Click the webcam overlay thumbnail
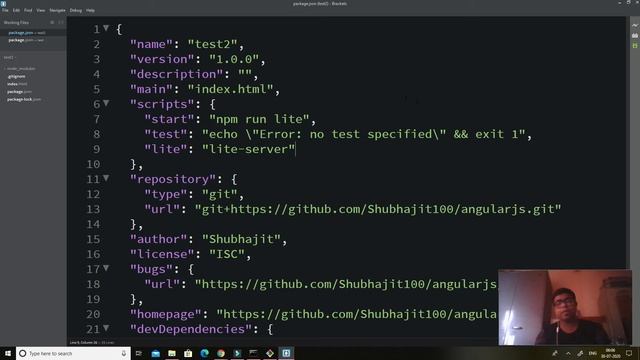Viewport: 640px width, 360px height. pos(565,307)
